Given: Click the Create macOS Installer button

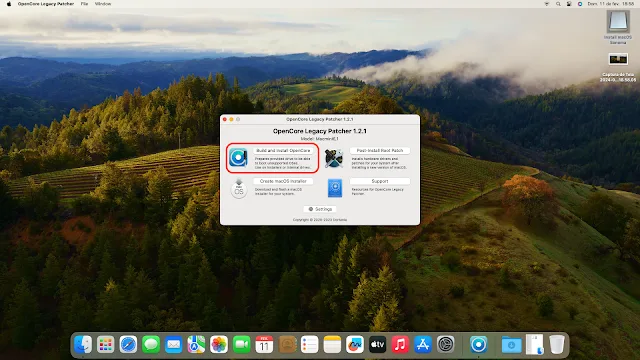Looking at the screenshot, I should [x=283, y=181].
